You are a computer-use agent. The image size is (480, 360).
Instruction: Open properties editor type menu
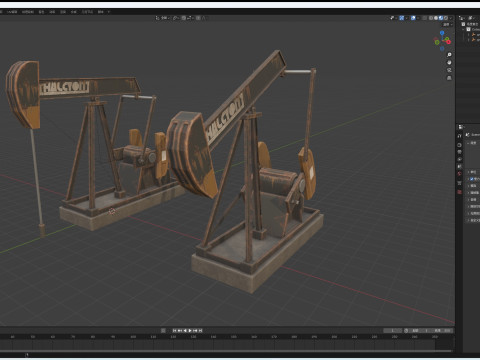461,127
